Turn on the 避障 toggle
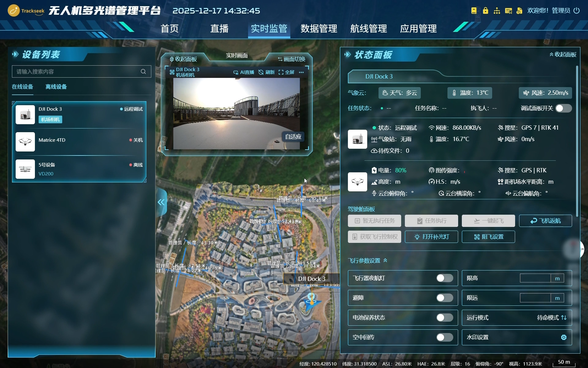Screen dimensions: 588x368 [x=444, y=298]
